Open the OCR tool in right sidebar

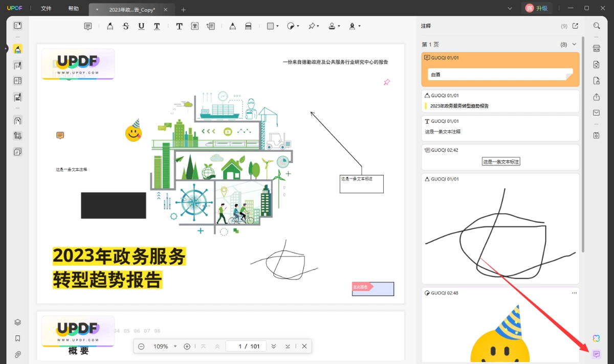point(597,48)
